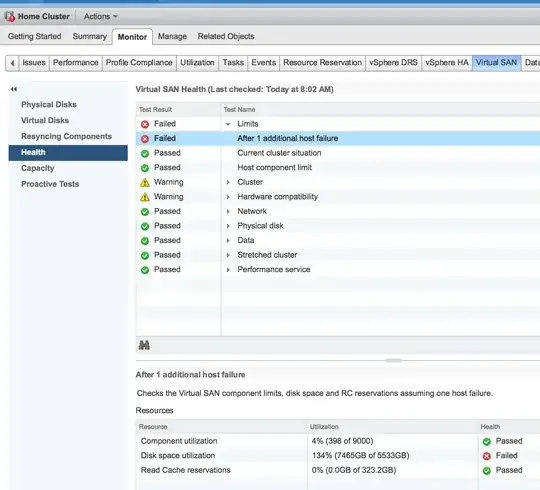
Task: Expand the Data test group
Action: 228,240
